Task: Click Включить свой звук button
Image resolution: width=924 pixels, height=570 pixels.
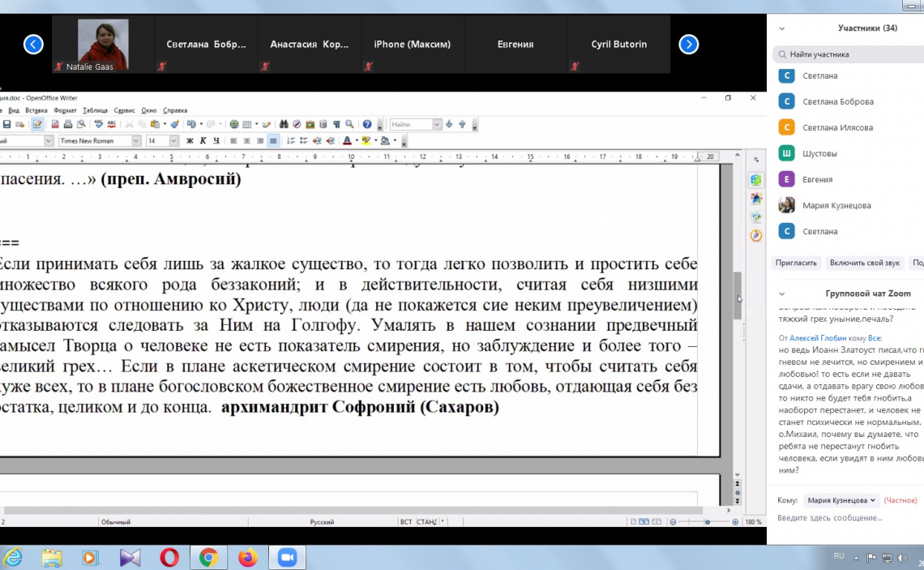Action: [x=865, y=263]
